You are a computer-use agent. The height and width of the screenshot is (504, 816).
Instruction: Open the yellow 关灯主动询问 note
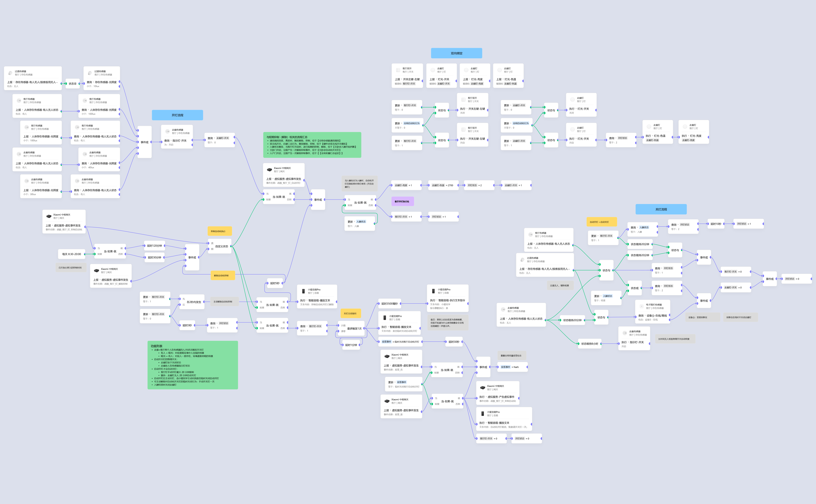(x=351, y=313)
